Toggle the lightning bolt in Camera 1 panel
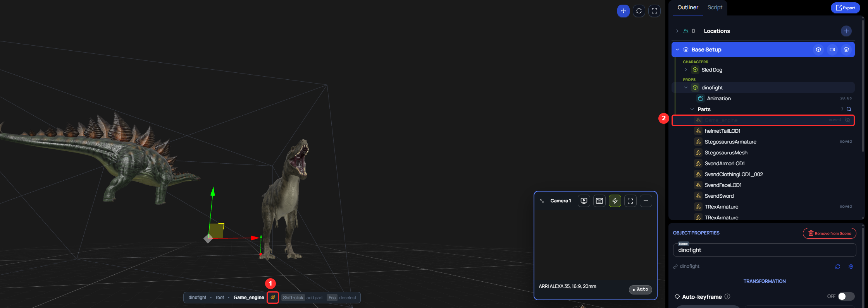 [615, 201]
